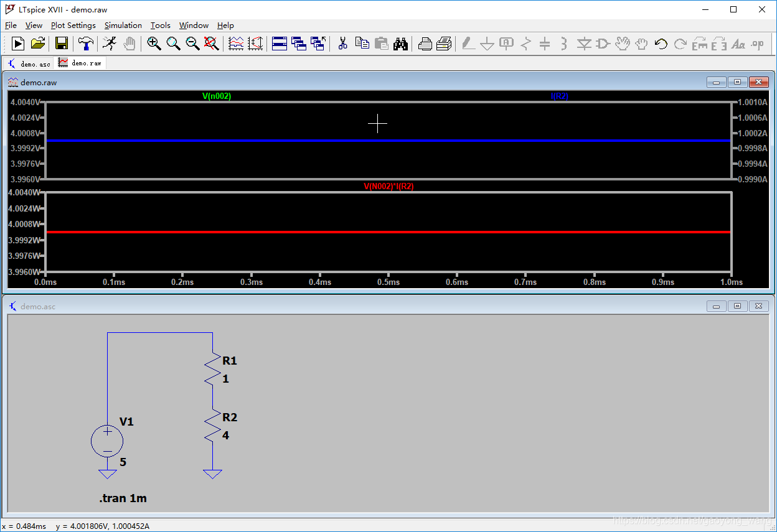Click the Rotate toolbar icon

700,43
